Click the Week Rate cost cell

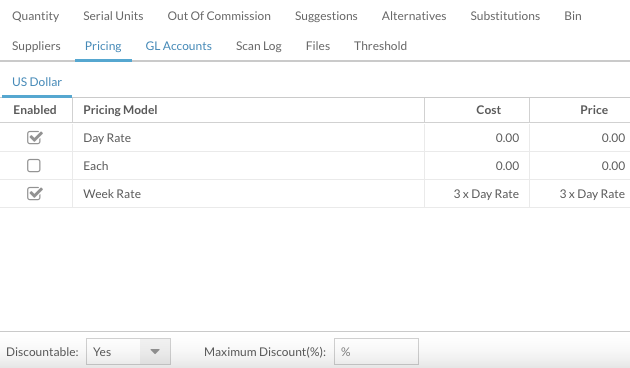click(477, 194)
